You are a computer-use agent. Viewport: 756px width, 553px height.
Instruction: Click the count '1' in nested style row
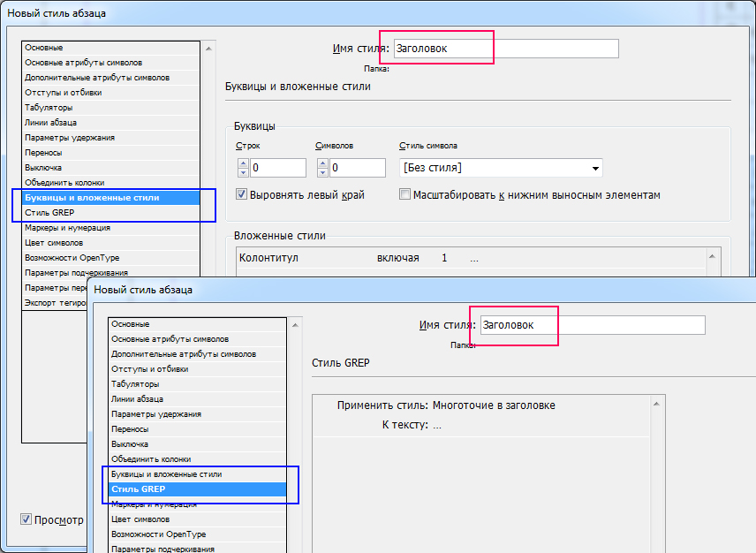[x=444, y=258]
